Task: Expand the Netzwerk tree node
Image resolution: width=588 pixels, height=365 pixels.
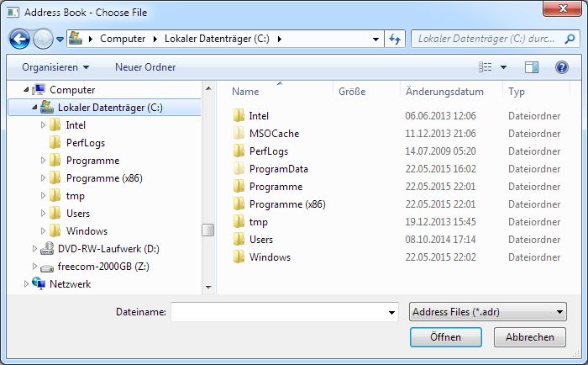Action: [26, 284]
